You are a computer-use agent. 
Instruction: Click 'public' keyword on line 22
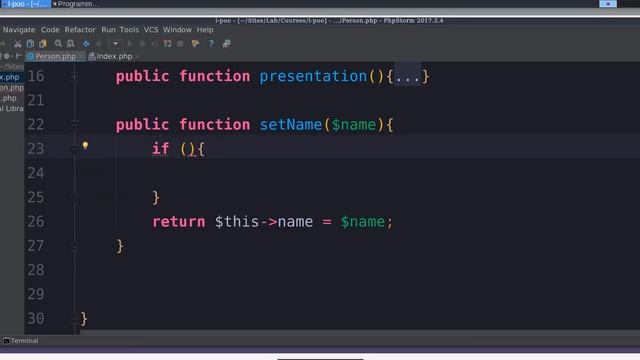tap(142, 125)
